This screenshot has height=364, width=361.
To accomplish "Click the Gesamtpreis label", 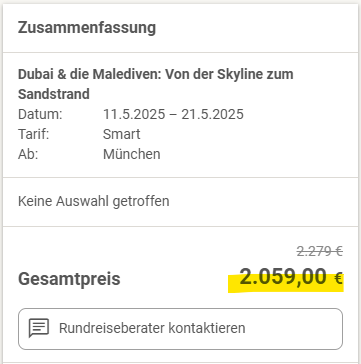I will click(x=69, y=279).
